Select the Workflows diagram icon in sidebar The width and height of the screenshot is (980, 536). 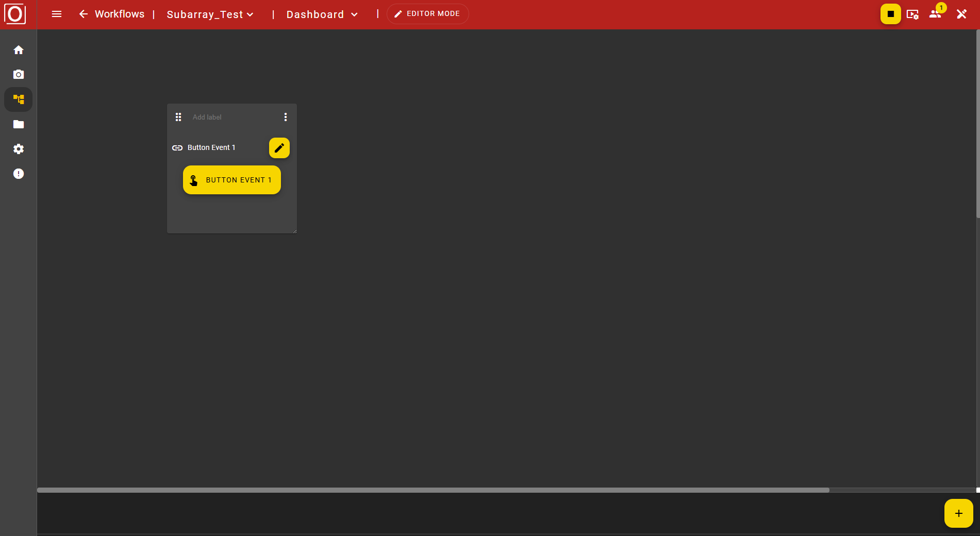[19, 99]
